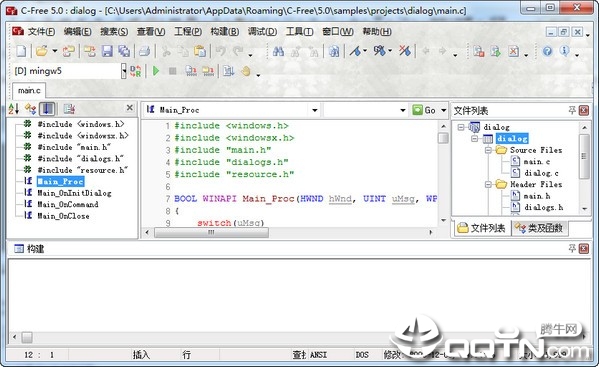Screen dimensions: 599x367
Task: Click the editor vertical scrollbar thumb
Action: coord(443,137)
